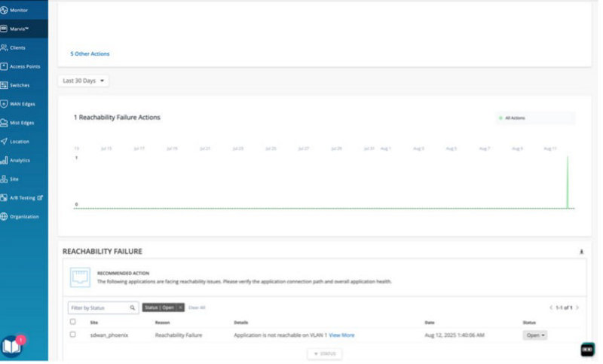This screenshot has height=364, width=603.
Task: Click the Details column header
Action: (x=240, y=323)
